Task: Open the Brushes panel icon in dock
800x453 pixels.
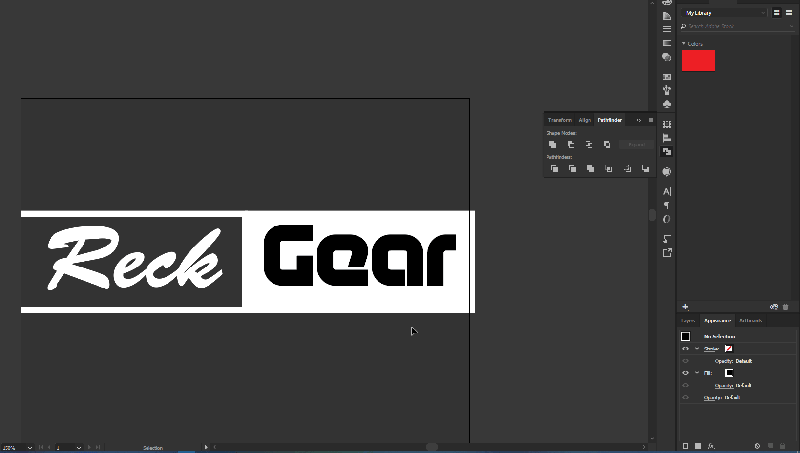Action: [667, 90]
